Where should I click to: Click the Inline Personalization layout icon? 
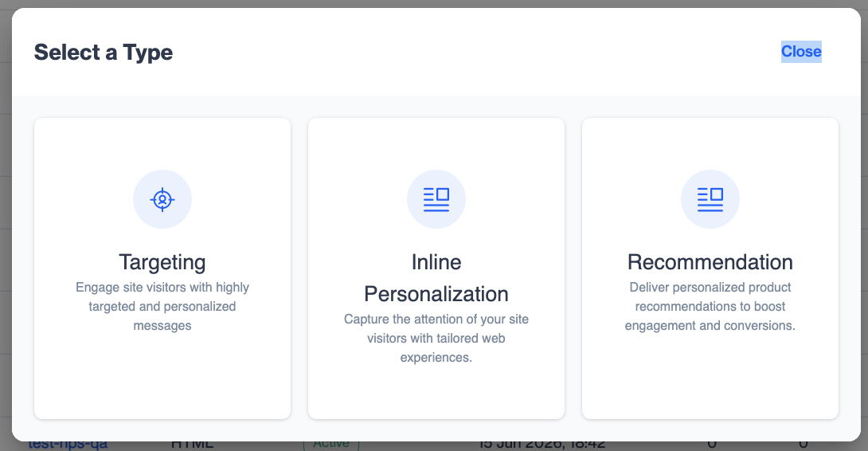436,199
